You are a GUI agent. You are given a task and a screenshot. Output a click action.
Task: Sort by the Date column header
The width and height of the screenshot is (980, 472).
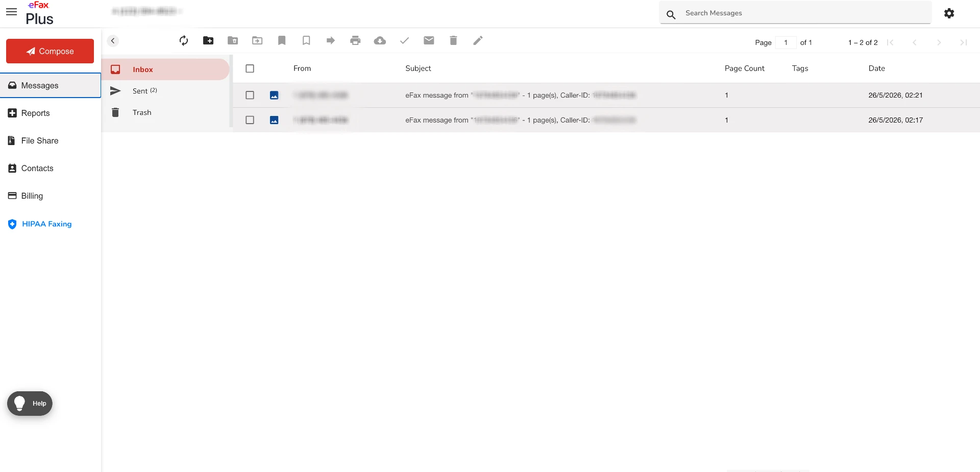876,68
